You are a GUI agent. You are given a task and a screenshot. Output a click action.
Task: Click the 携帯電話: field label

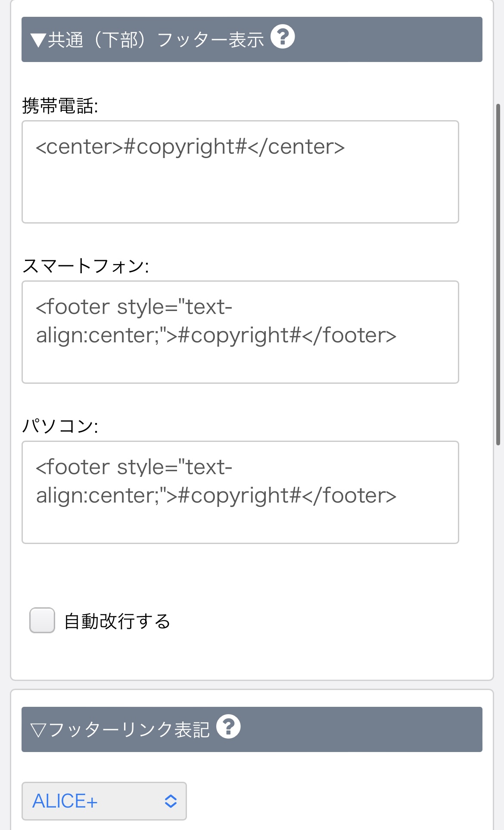pyautogui.click(x=60, y=106)
